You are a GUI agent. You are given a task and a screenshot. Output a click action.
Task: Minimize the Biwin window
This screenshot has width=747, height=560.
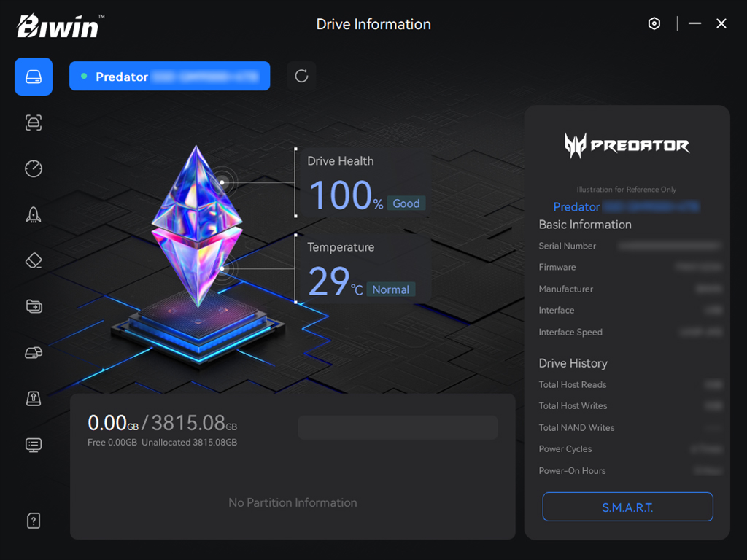694,23
